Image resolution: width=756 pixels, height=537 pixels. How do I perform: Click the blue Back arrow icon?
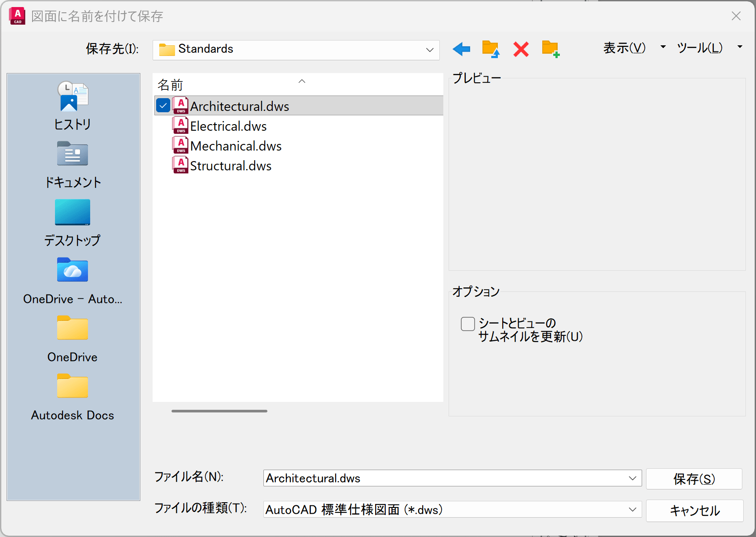(x=461, y=49)
